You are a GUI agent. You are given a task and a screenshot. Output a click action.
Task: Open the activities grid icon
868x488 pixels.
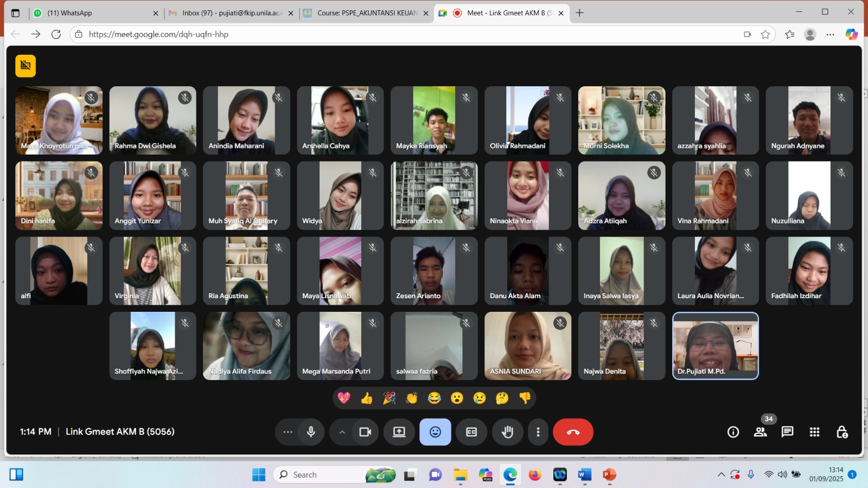(814, 432)
